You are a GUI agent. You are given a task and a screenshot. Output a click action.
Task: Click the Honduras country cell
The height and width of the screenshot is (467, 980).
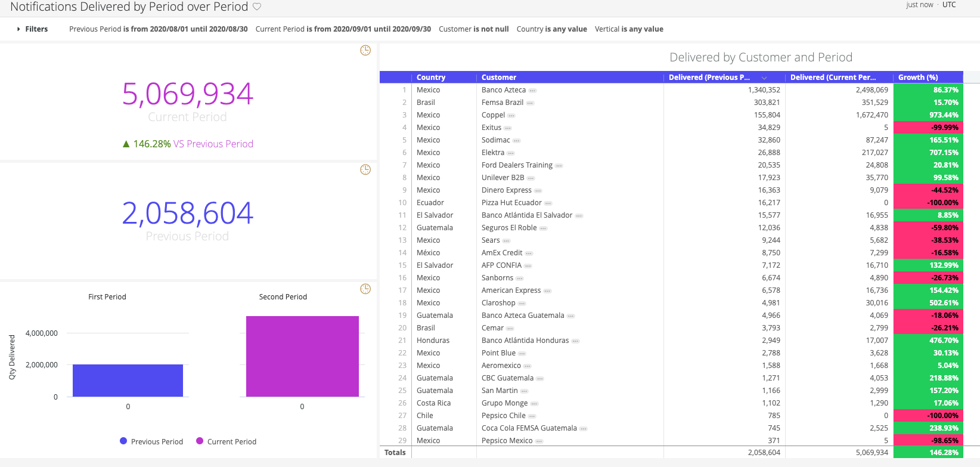point(444,341)
